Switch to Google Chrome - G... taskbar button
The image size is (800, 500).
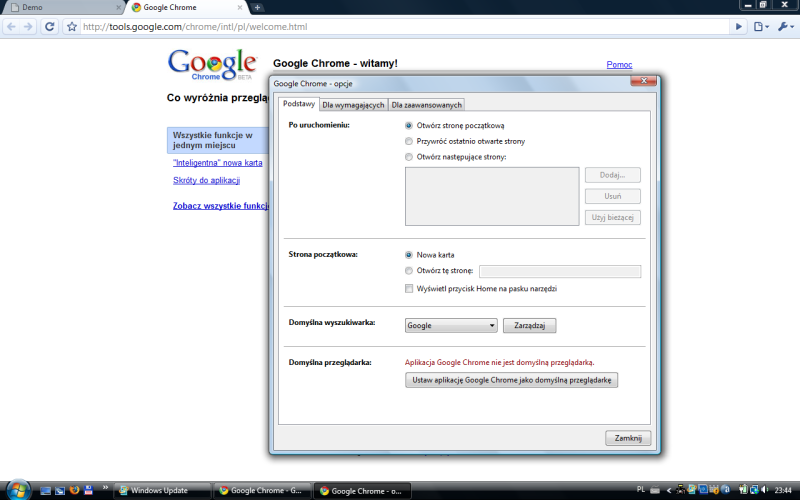click(x=262, y=491)
